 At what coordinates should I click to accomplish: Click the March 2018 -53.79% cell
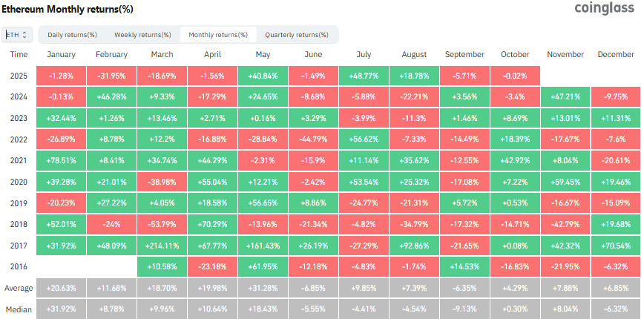click(162, 225)
